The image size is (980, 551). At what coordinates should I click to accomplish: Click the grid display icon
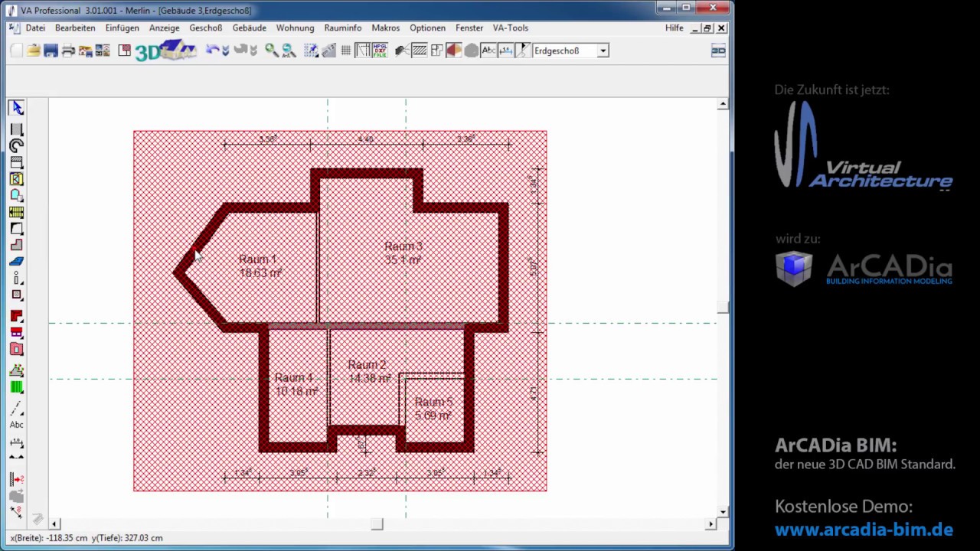tap(345, 51)
